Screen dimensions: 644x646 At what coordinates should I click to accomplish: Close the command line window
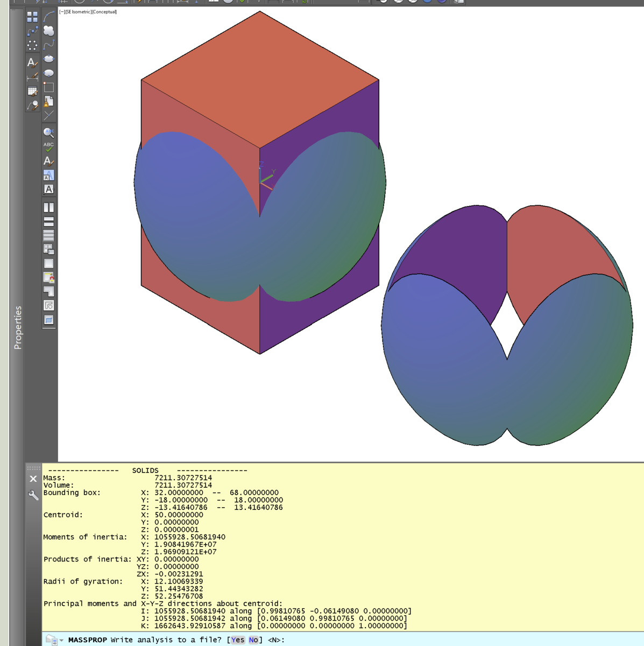click(33, 479)
